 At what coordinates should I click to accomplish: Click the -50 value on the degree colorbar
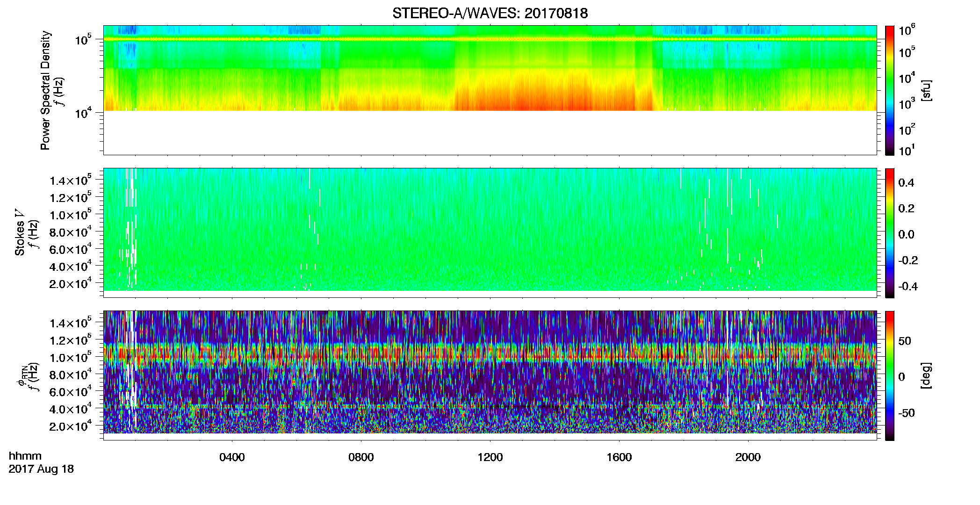(907, 413)
